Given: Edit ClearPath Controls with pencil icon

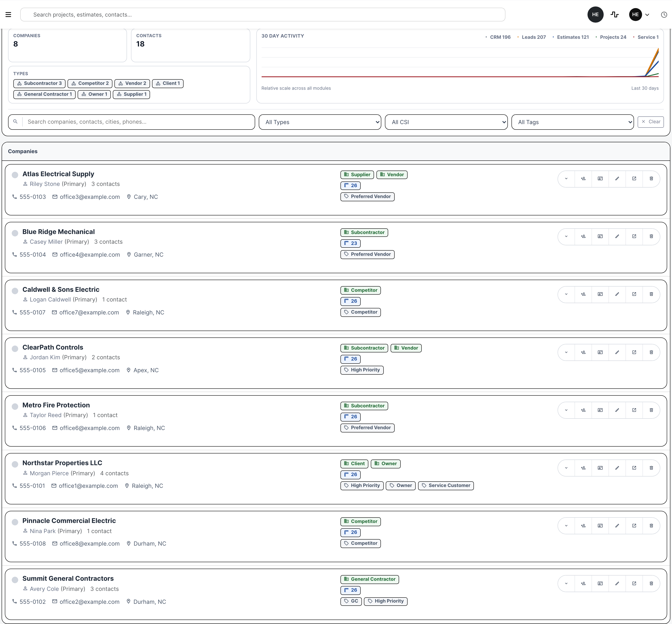Looking at the screenshot, I should click(617, 352).
